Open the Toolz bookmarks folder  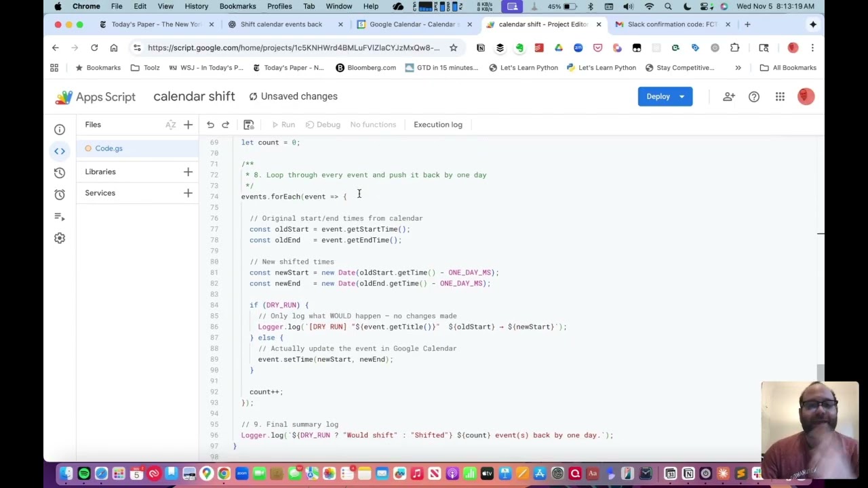tap(144, 68)
